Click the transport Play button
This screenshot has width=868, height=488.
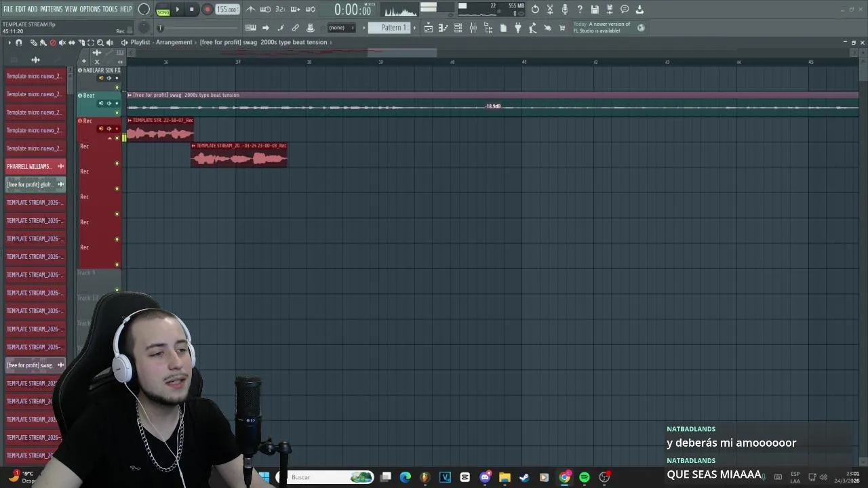[x=178, y=9]
